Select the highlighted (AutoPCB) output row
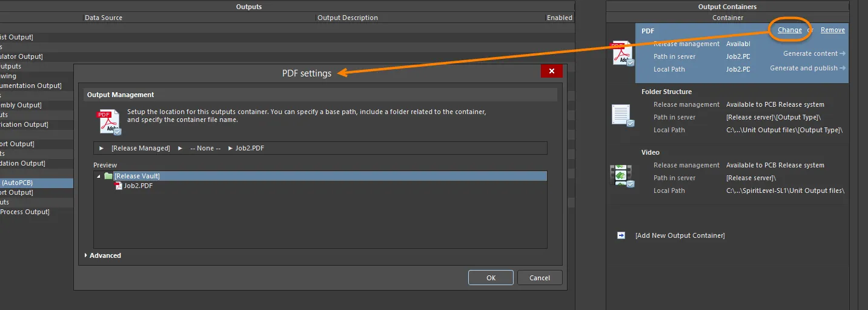This screenshot has height=310, width=868. coord(36,183)
